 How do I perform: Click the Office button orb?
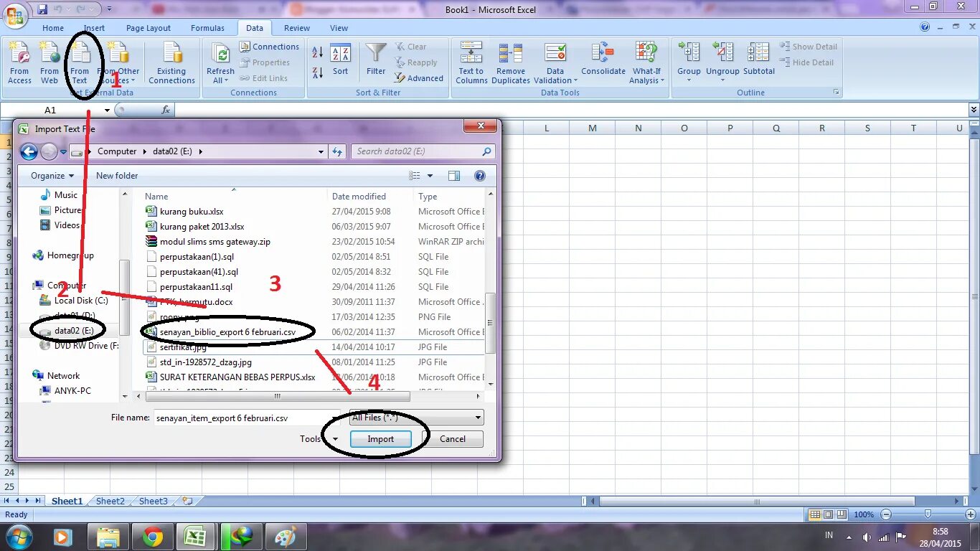[14, 14]
